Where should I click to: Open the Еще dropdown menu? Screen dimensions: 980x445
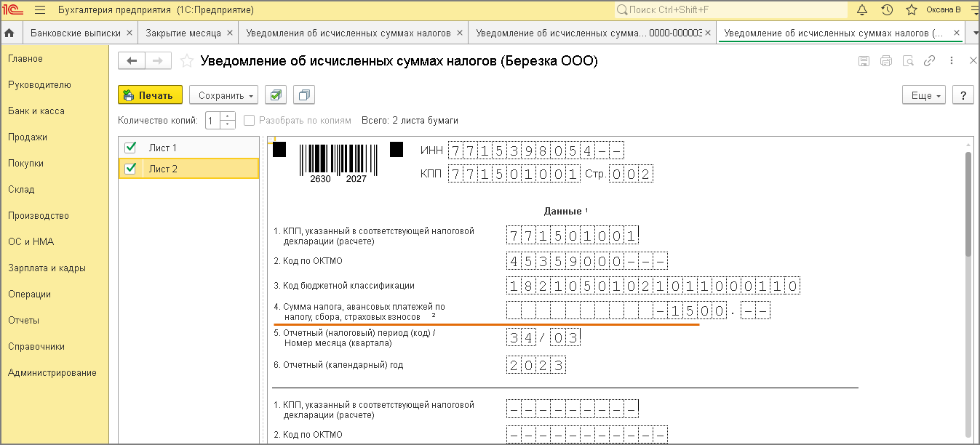pos(923,95)
